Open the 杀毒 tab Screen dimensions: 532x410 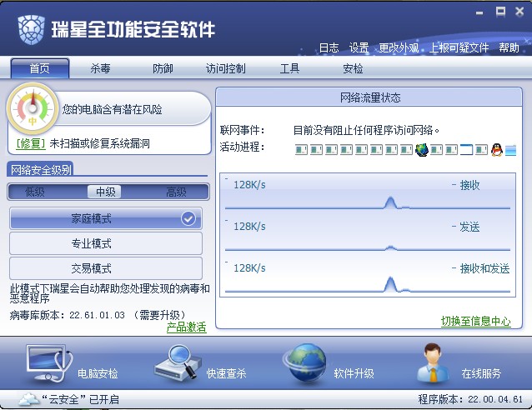tap(100, 68)
